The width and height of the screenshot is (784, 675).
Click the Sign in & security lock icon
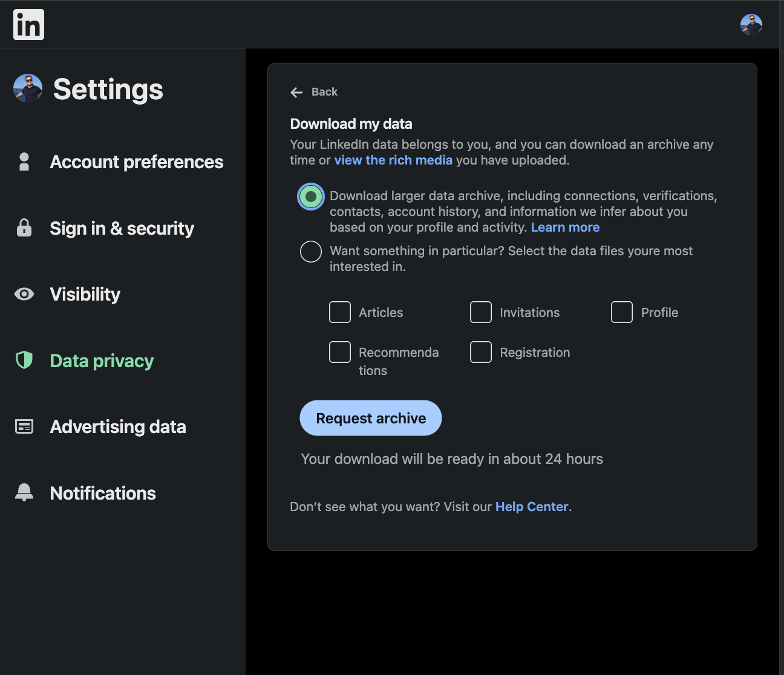[24, 228]
